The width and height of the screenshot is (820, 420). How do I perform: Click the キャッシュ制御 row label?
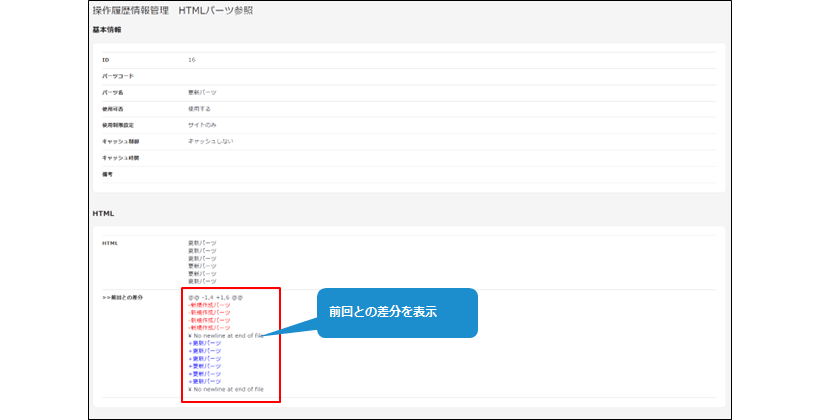coord(120,141)
